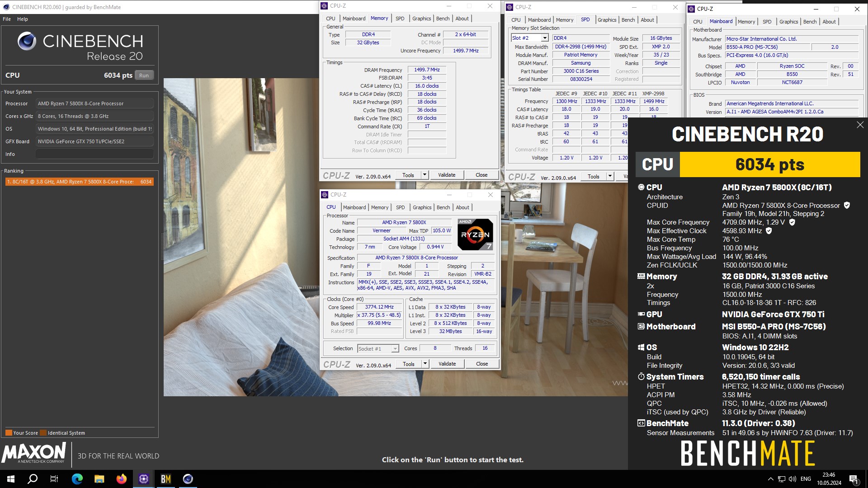The image size is (868, 488).
Task: Click the BenchMate version icon
Action: [641, 423]
